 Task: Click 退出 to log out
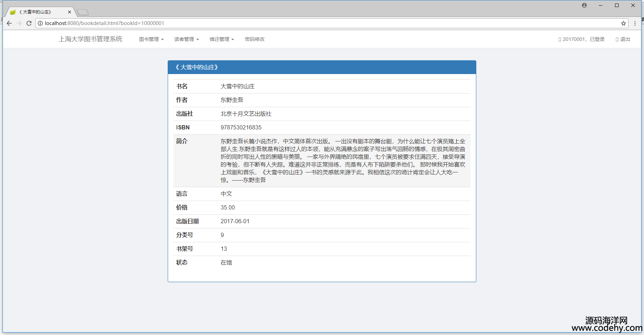click(x=623, y=39)
